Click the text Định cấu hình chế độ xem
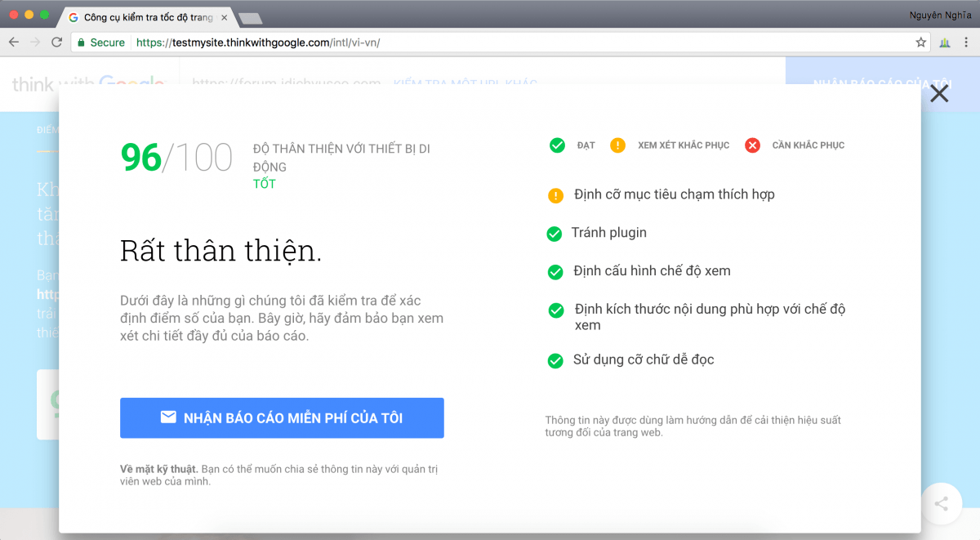 (x=652, y=271)
